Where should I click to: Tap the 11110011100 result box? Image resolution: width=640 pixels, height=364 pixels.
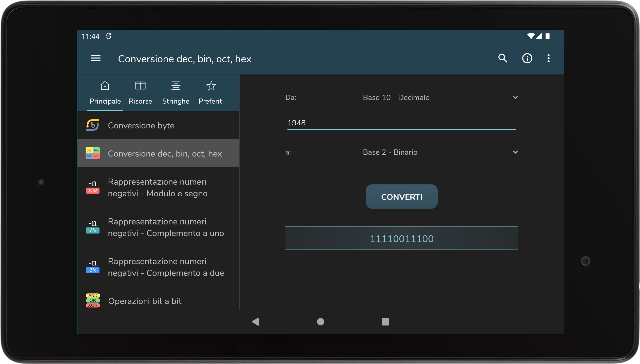[x=401, y=238]
